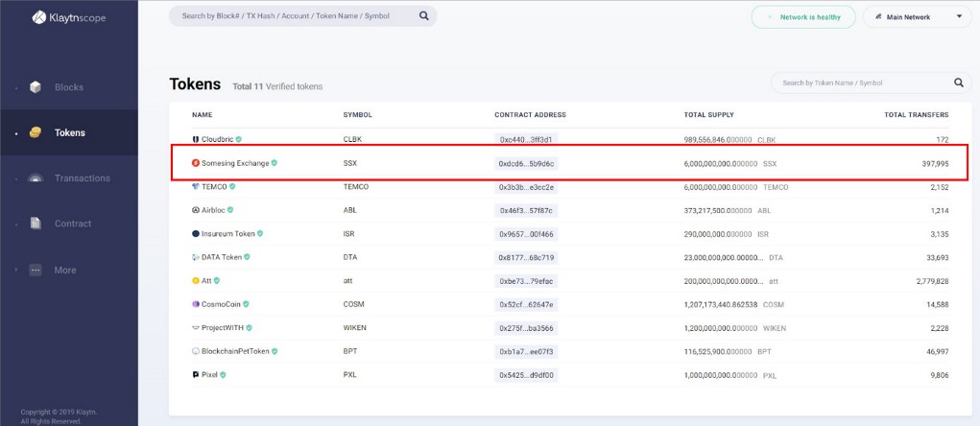Open contract address 0x9657...00f466
The image size is (980, 426).
pyautogui.click(x=526, y=233)
